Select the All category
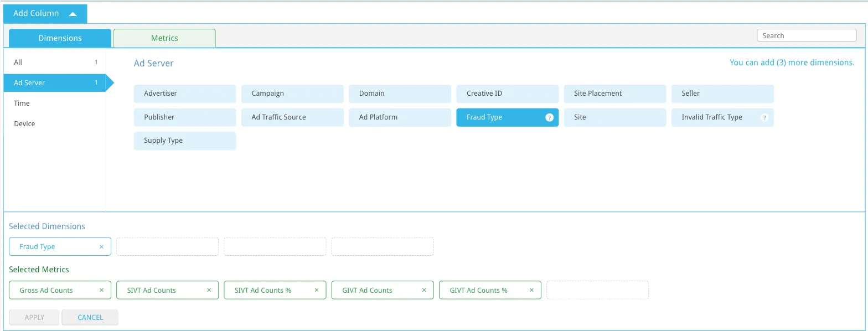The image size is (868, 331). coord(54,63)
